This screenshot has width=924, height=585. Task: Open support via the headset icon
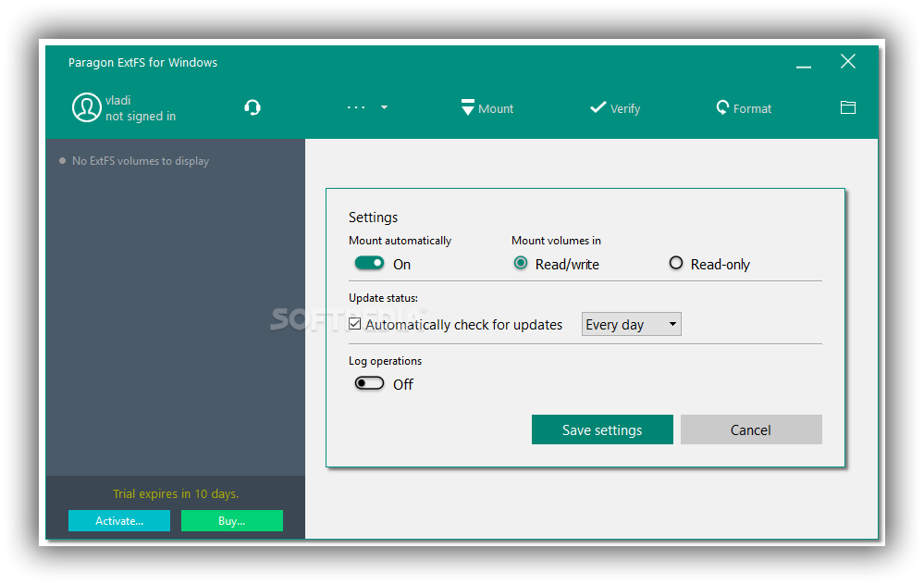point(253,107)
